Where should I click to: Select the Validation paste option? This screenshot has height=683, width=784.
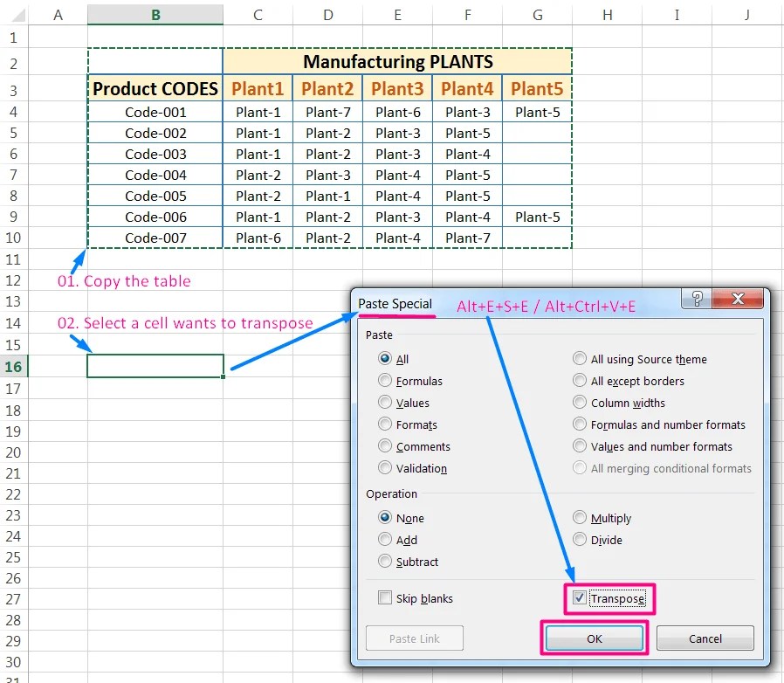384,468
